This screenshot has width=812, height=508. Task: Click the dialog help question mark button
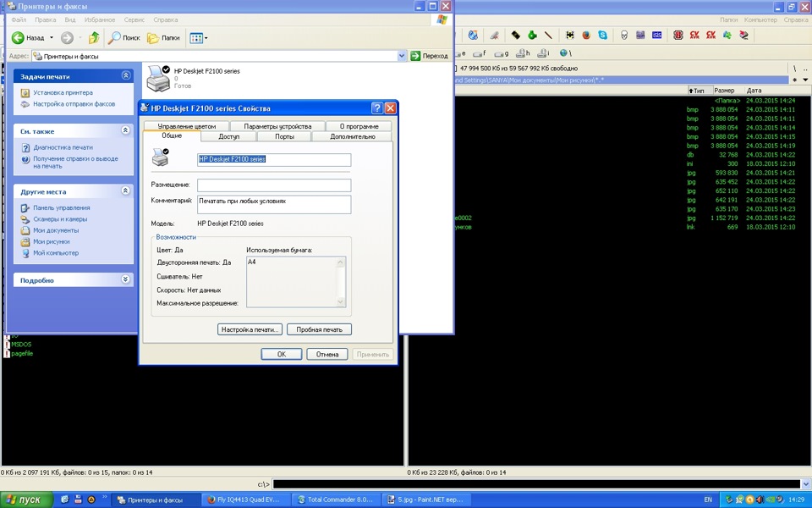[x=377, y=108]
